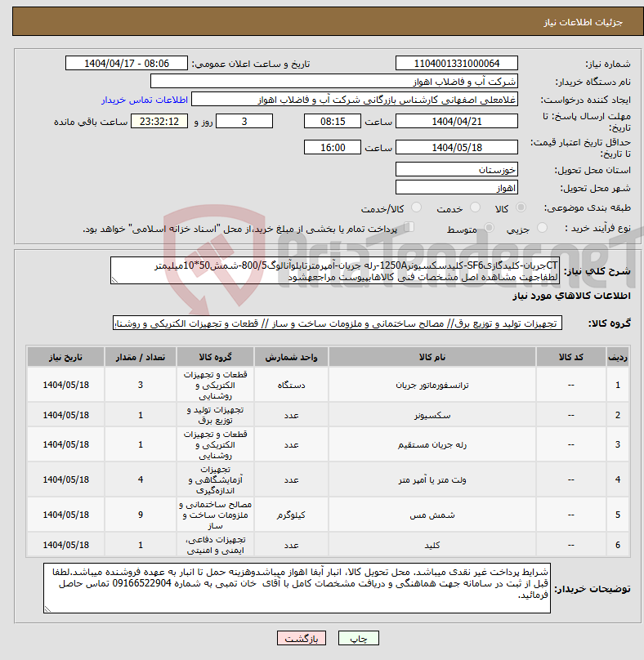Click the کد کالا column header
Viewport: 644px width, 660px height.
point(570,357)
